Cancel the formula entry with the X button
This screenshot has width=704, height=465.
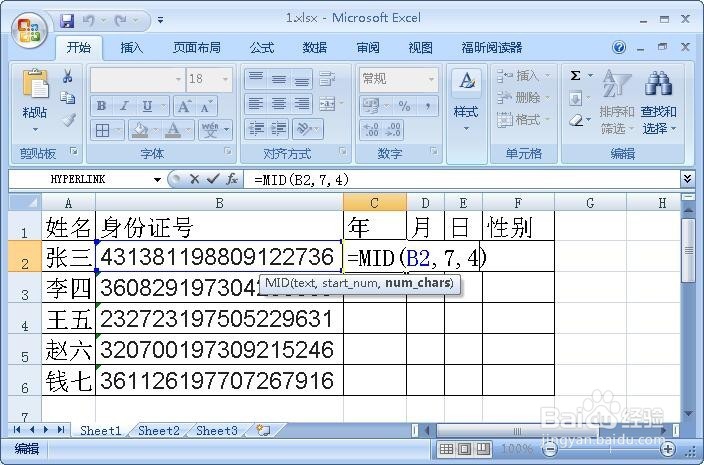coord(194,180)
